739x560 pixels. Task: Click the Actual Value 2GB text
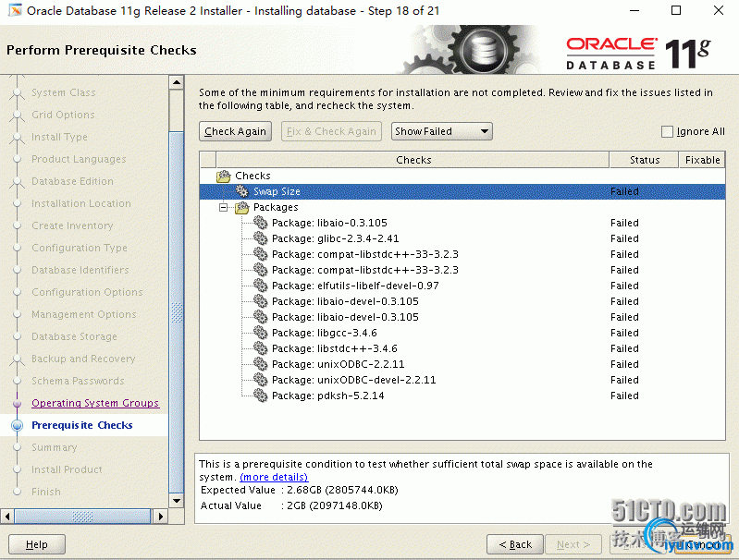click(291, 505)
